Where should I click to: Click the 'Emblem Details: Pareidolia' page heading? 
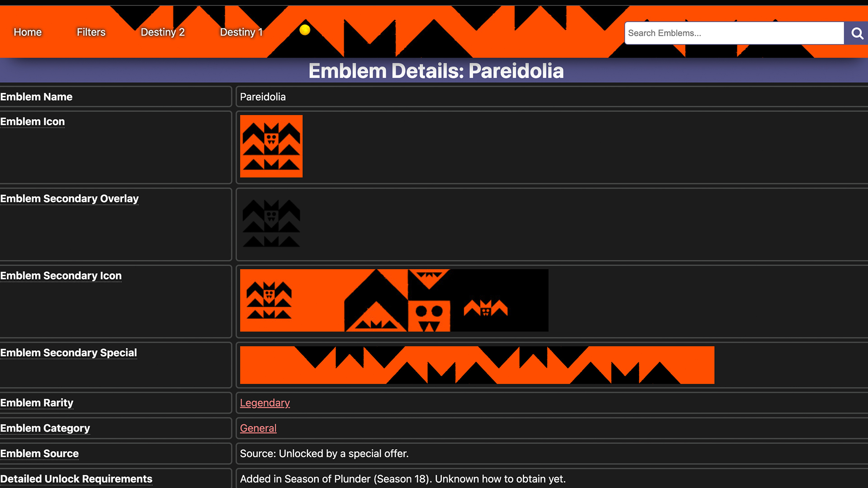(x=436, y=71)
